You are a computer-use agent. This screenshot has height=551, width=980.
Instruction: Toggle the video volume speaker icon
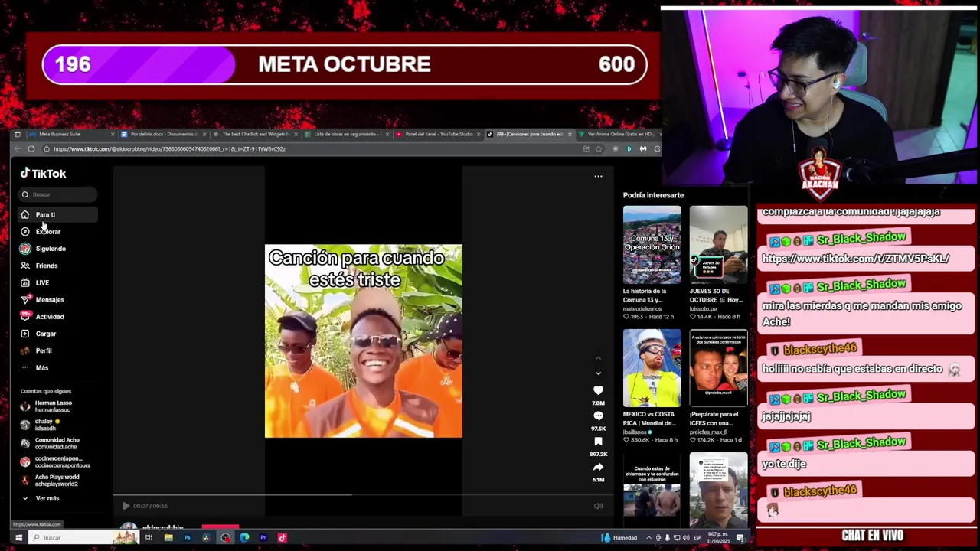click(598, 506)
